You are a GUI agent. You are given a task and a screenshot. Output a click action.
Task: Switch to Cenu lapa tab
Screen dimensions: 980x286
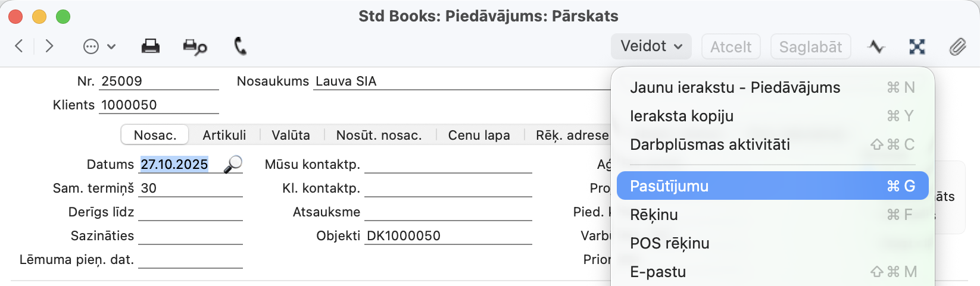pyautogui.click(x=479, y=135)
